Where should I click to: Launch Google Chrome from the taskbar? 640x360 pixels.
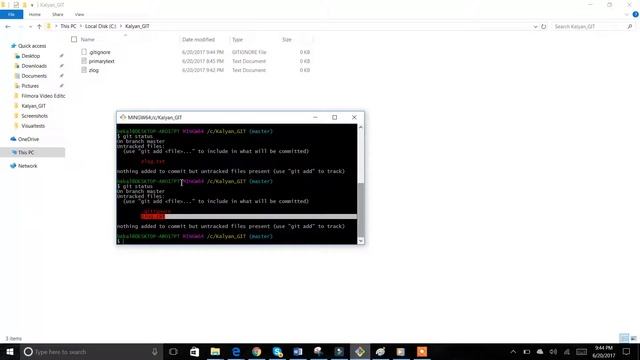pyautogui.click(x=257, y=352)
